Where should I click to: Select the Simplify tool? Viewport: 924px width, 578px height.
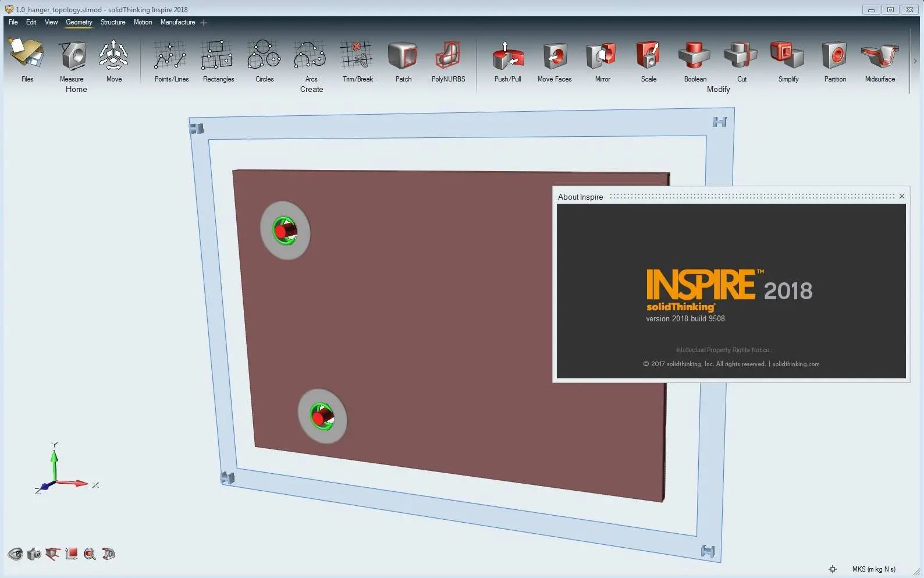pyautogui.click(x=787, y=56)
